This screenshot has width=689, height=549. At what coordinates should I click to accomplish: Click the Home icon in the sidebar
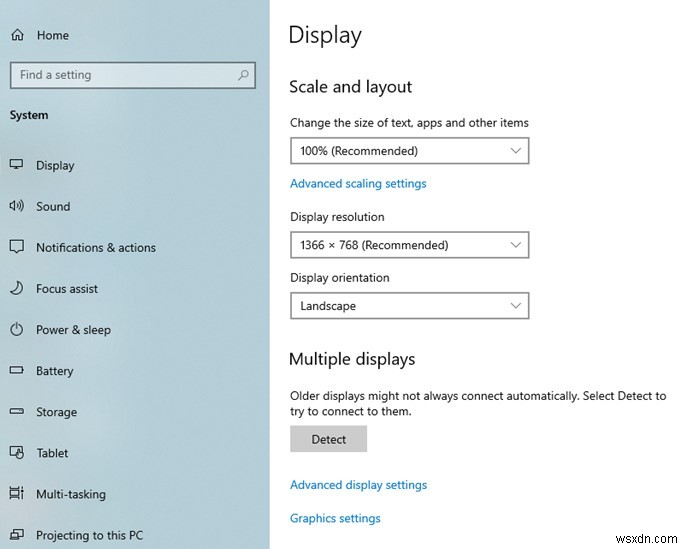click(x=17, y=35)
